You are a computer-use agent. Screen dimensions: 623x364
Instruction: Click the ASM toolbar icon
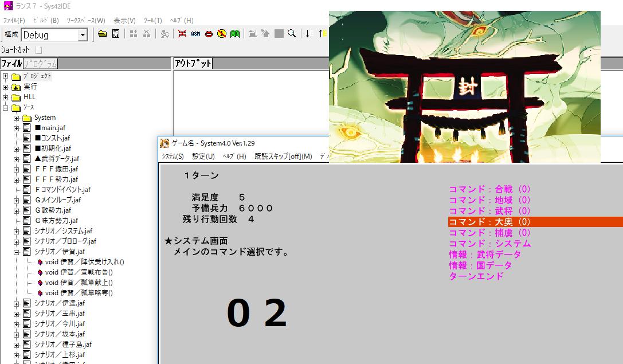[x=195, y=34]
